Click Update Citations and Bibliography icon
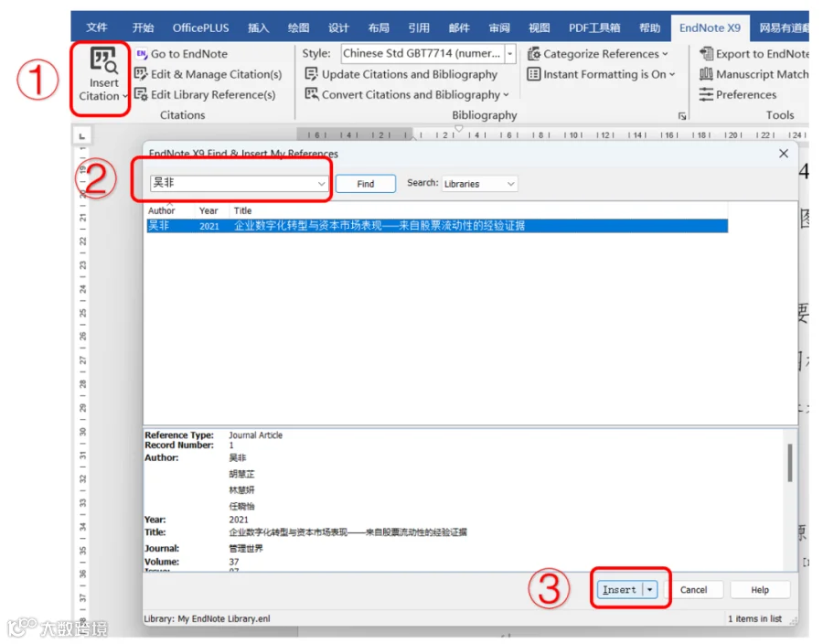823x644 pixels. [311, 74]
